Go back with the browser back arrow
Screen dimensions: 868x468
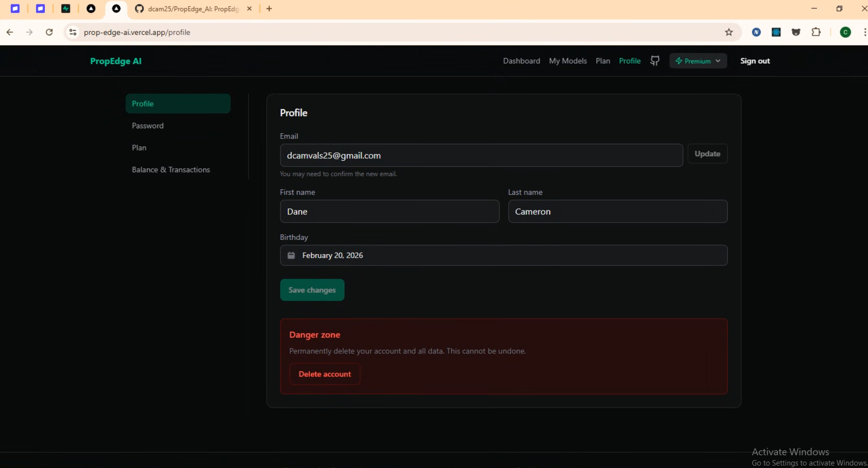coord(10,32)
